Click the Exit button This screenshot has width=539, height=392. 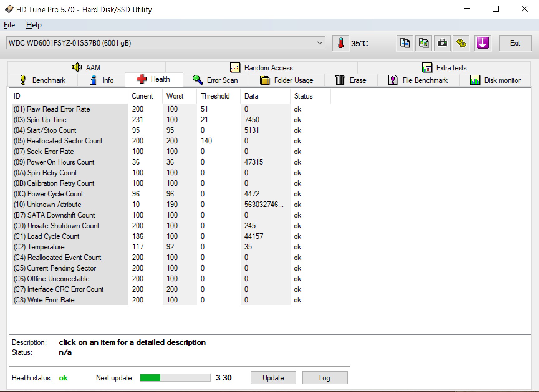(515, 43)
